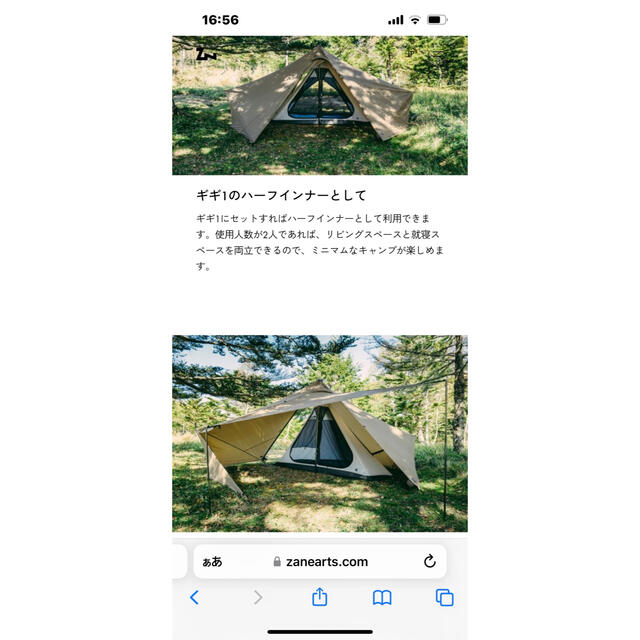This screenshot has width=640, height=640.
Task: Tap the cellular signal bars
Action: (x=396, y=20)
